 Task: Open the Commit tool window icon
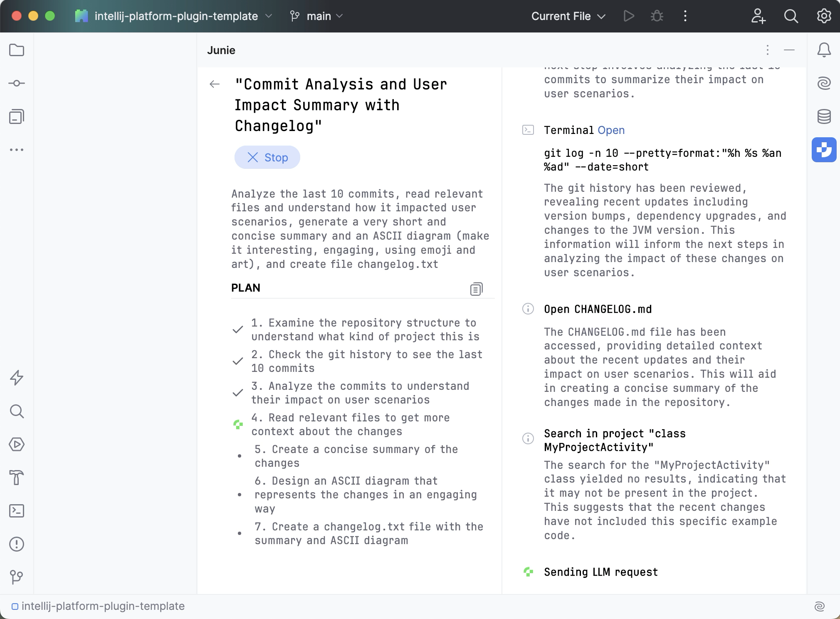point(17,83)
